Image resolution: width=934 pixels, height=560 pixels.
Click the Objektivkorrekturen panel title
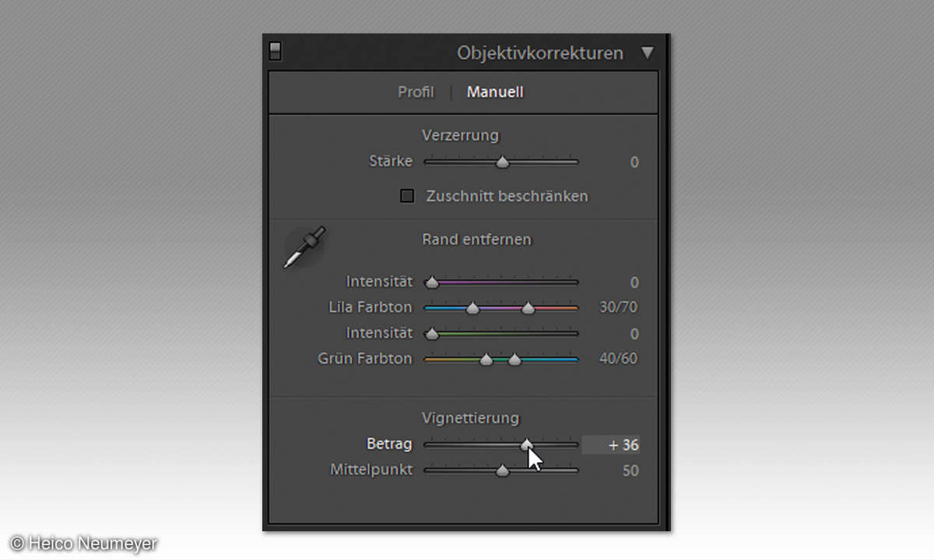click(540, 53)
